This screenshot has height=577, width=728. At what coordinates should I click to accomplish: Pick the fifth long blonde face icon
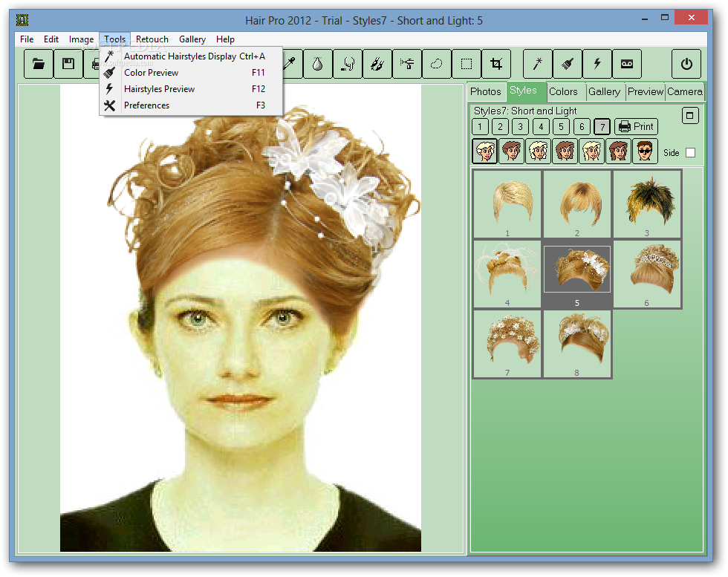[591, 151]
